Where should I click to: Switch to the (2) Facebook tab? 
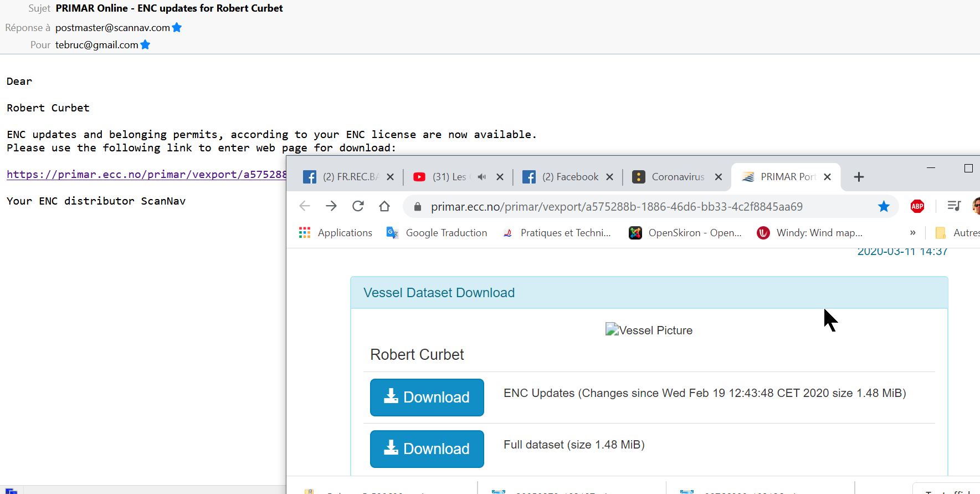pos(561,177)
